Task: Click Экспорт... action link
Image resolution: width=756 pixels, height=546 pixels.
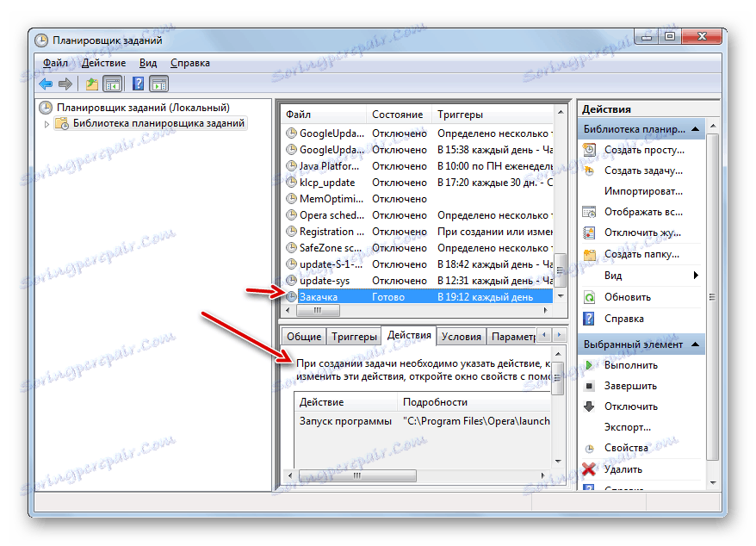Action: point(628,427)
